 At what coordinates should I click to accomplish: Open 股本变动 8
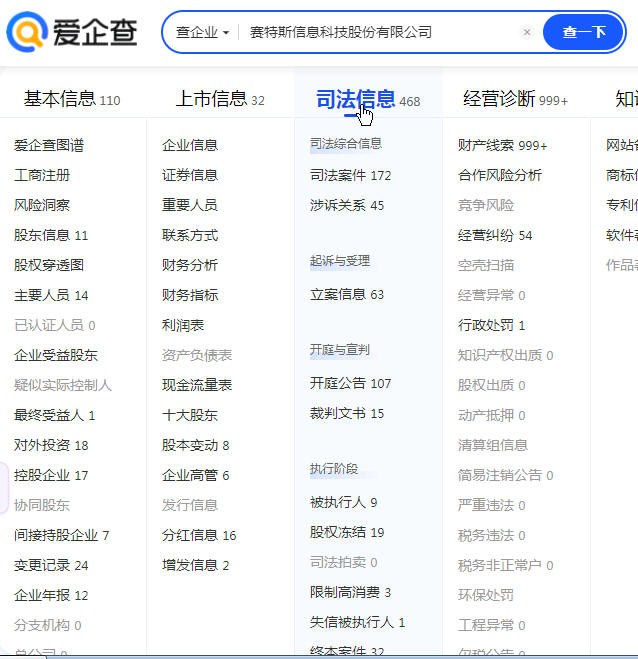click(x=195, y=445)
